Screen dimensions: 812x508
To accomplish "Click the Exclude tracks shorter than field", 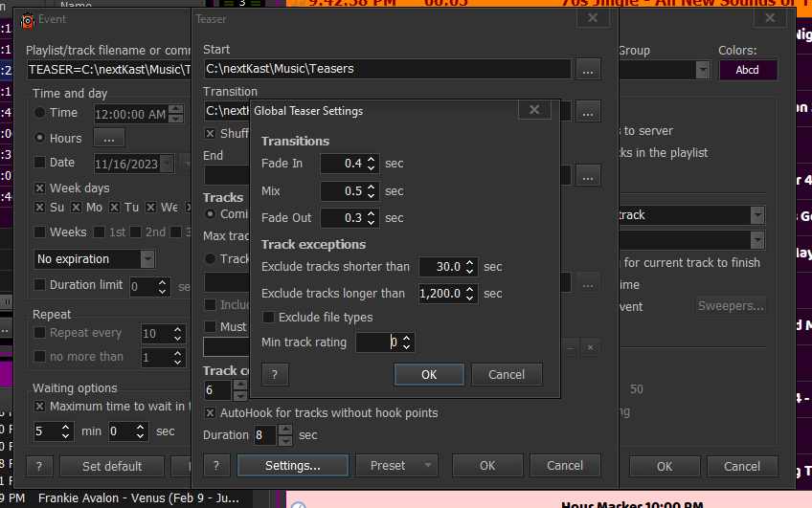I will coord(440,267).
